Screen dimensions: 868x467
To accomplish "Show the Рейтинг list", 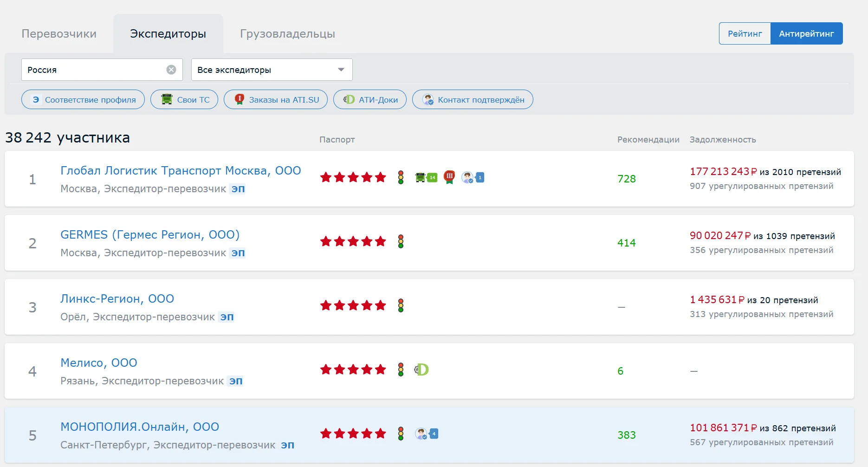I will point(745,33).
